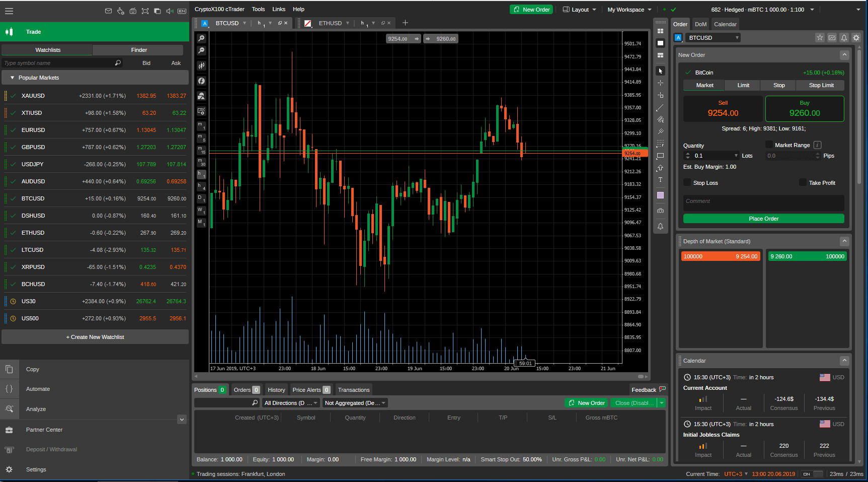Viewport: 868px width, 482px height.
Task: Click Buy at 9260.00
Action: (805, 109)
